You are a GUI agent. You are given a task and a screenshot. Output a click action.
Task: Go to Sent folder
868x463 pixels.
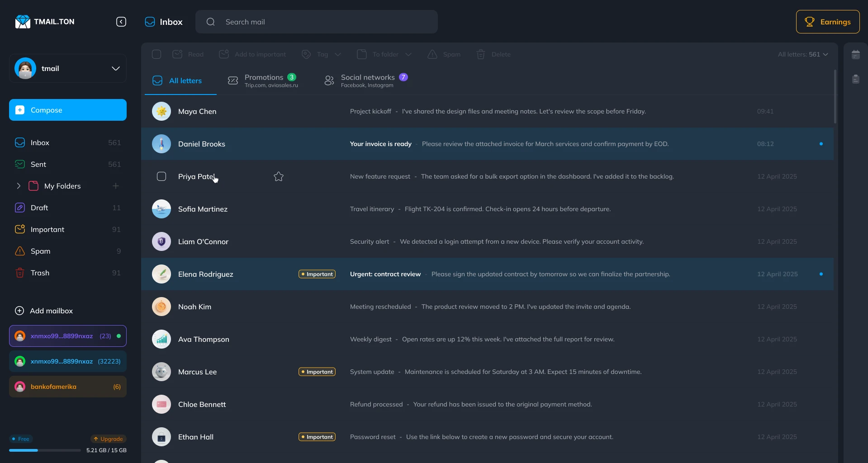[x=68, y=164]
